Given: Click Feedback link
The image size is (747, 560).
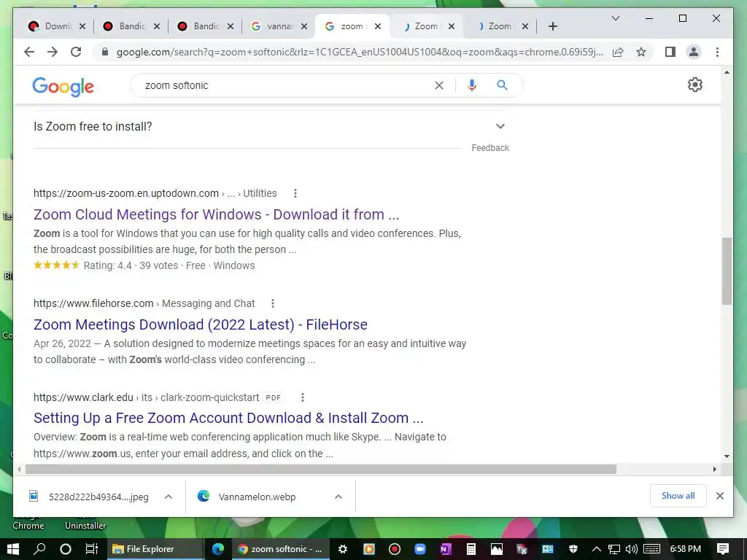Looking at the screenshot, I should [490, 148].
